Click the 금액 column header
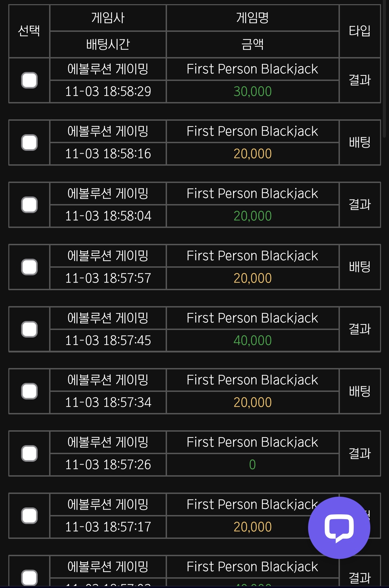 (x=252, y=44)
